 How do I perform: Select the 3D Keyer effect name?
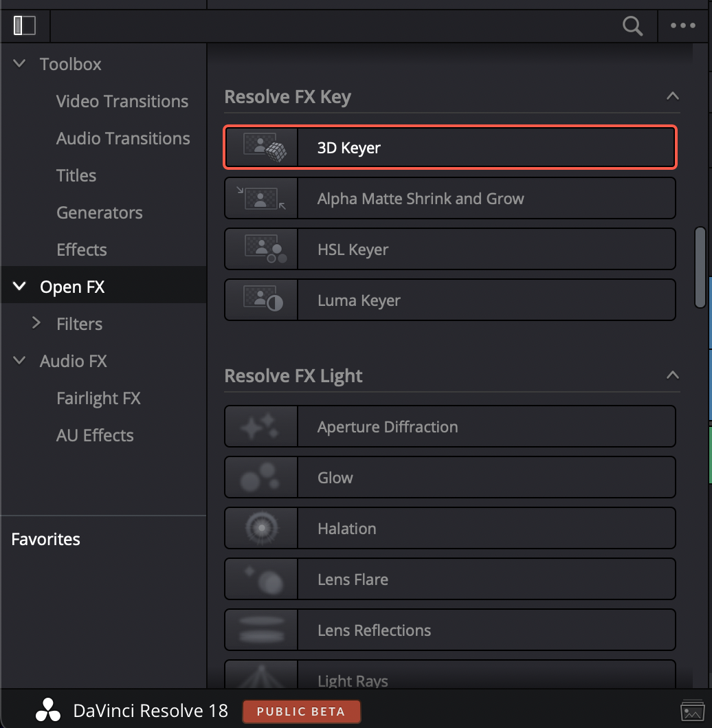(349, 148)
